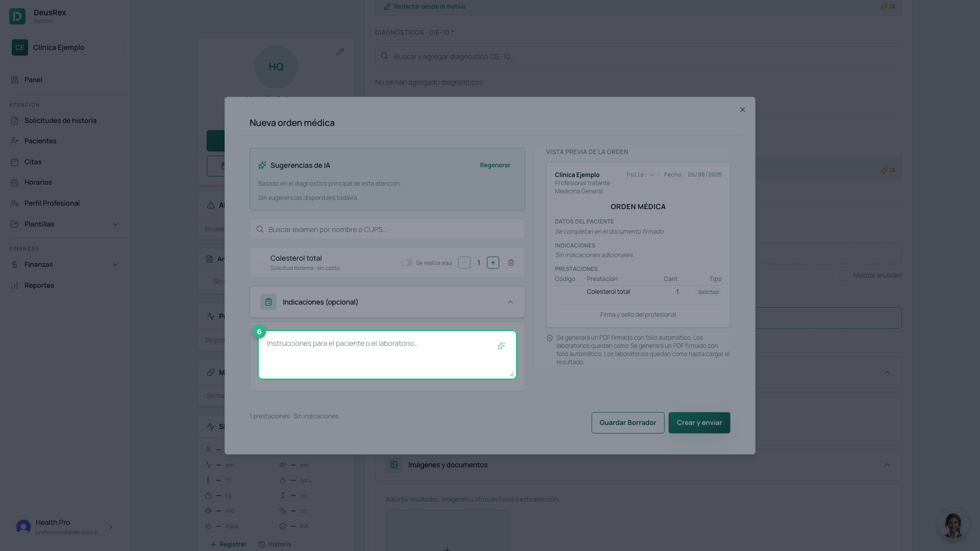The image size is (980, 551).
Task: Close the Nueva orden médica dialog
Action: click(743, 110)
